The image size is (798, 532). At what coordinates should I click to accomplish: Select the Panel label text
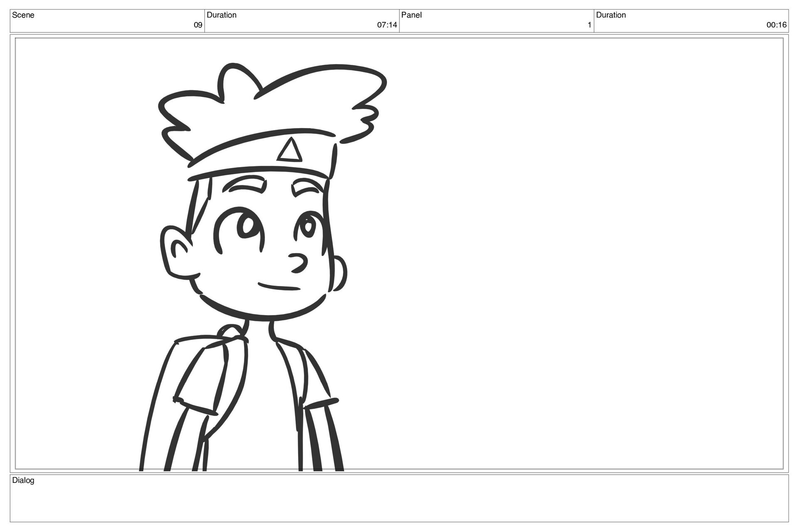tap(411, 15)
